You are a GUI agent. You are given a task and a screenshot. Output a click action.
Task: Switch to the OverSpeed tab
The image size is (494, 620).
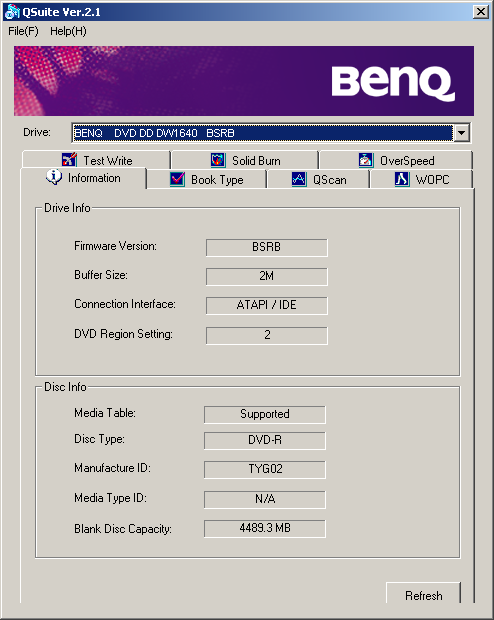(396, 160)
